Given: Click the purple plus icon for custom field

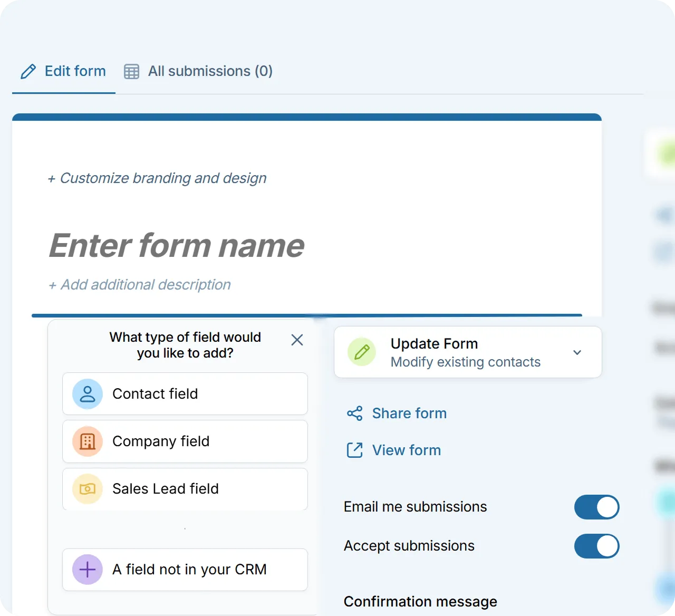Looking at the screenshot, I should [x=88, y=570].
